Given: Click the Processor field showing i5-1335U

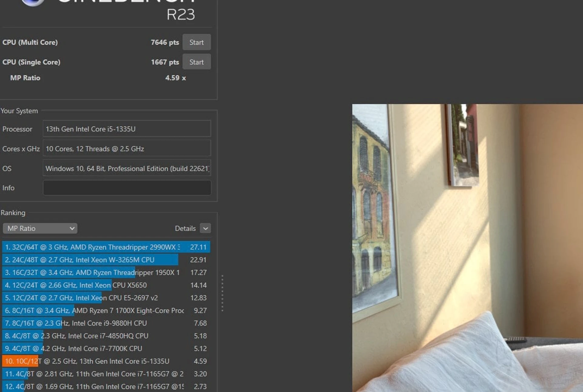Looking at the screenshot, I should (127, 129).
